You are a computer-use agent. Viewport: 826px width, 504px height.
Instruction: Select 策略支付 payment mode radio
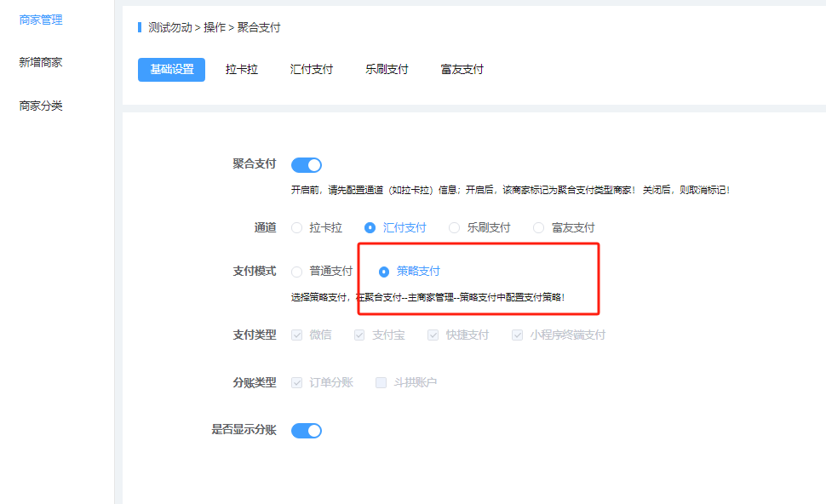pyautogui.click(x=384, y=272)
